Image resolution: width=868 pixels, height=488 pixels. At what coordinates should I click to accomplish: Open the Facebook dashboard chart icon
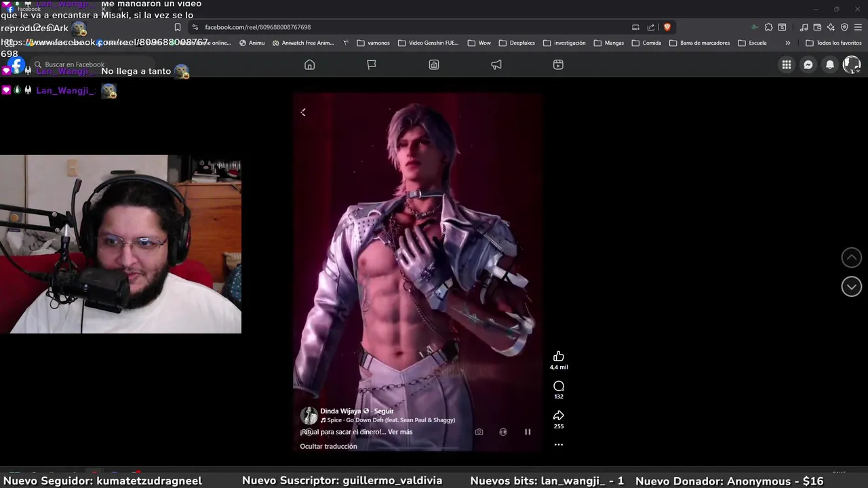[x=434, y=64]
